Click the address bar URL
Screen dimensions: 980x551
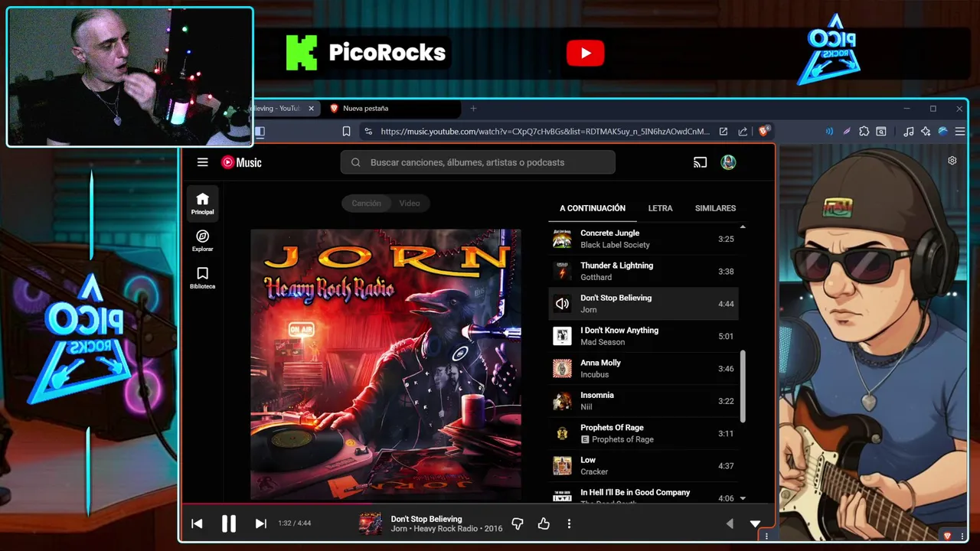pyautogui.click(x=545, y=132)
